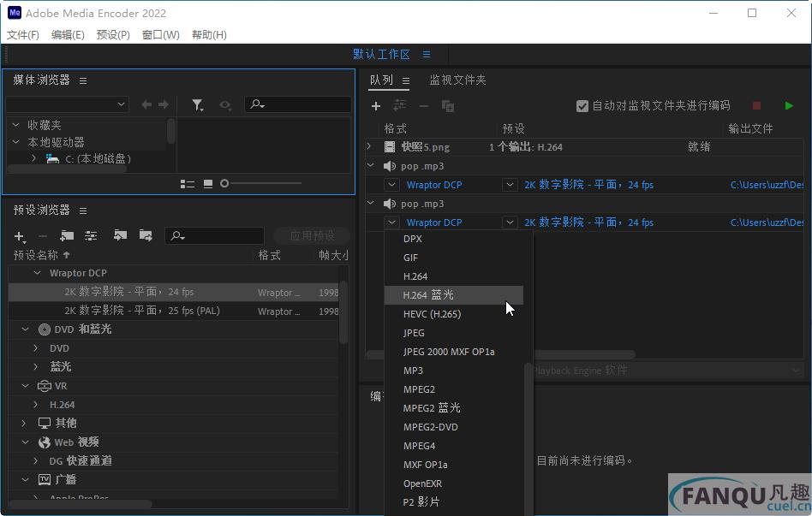Open the 帮助(H) menu
Viewport: 812px width, 516px height.
(x=209, y=35)
